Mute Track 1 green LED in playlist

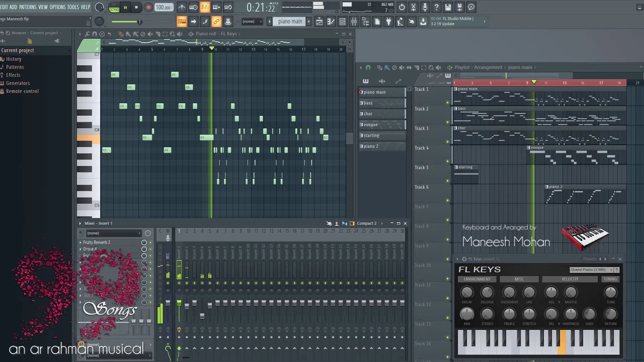(x=447, y=103)
